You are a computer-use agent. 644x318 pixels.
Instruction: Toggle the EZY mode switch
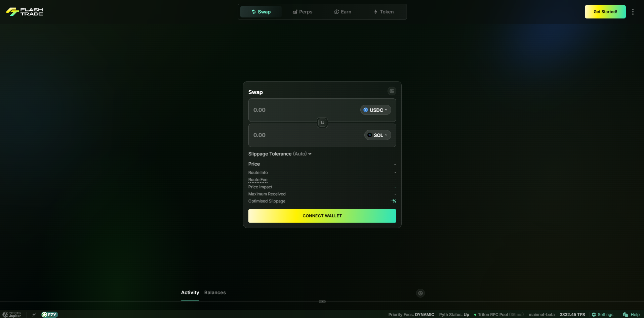pyautogui.click(x=50, y=315)
